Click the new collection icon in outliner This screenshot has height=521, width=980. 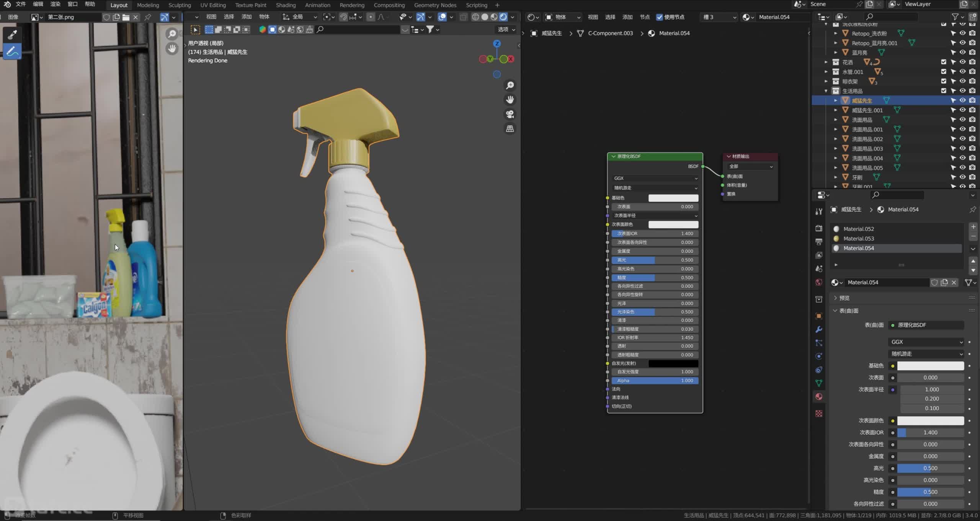pyautogui.click(x=973, y=17)
